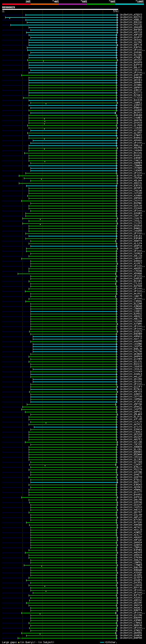The height and width of the screenshot is (644, 146).
Task: Select the UniRef100_A4EHO5 label
Action: [131, 552]
